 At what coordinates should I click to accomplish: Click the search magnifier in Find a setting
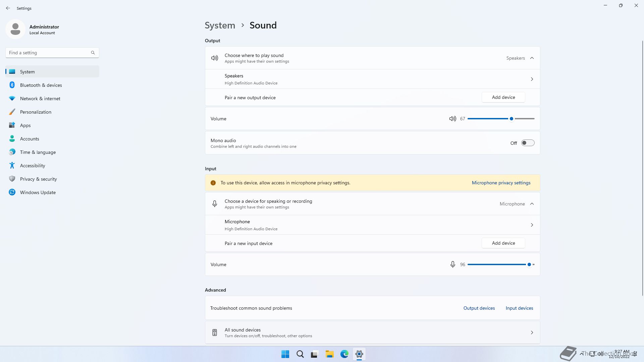(93, 53)
